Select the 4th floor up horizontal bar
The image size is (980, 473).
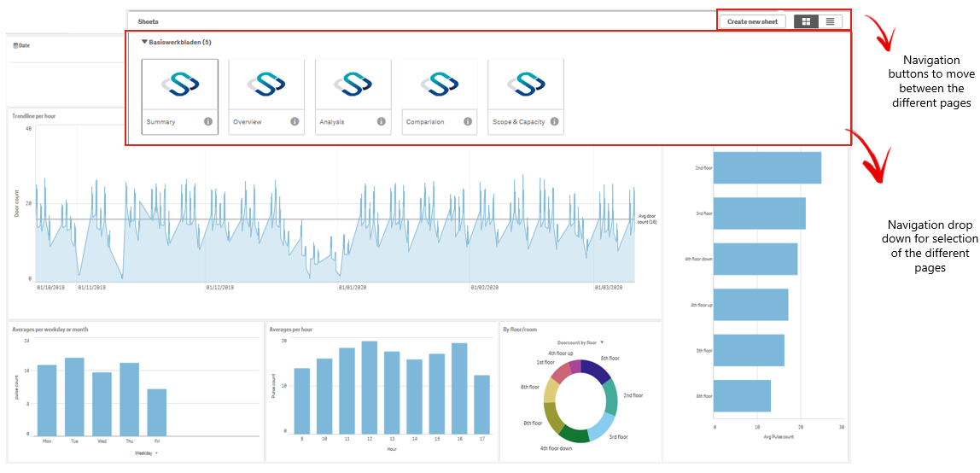750,304
